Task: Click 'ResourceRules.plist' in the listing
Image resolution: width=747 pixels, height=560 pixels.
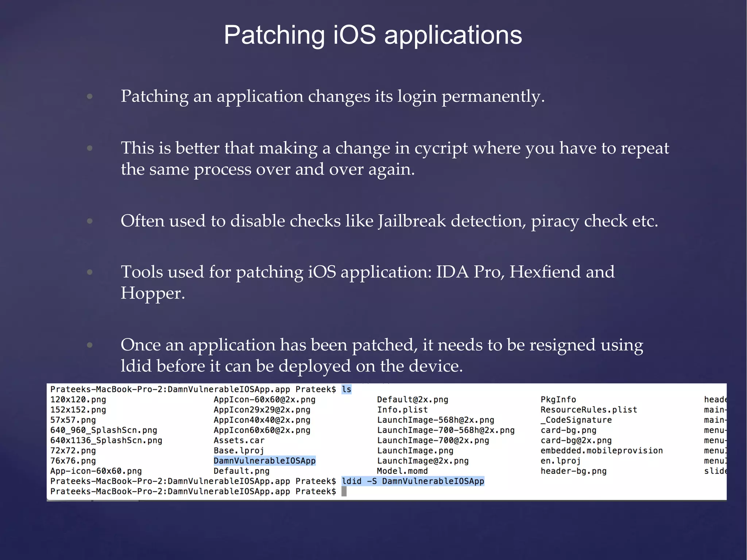Action: (x=589, y=410)
